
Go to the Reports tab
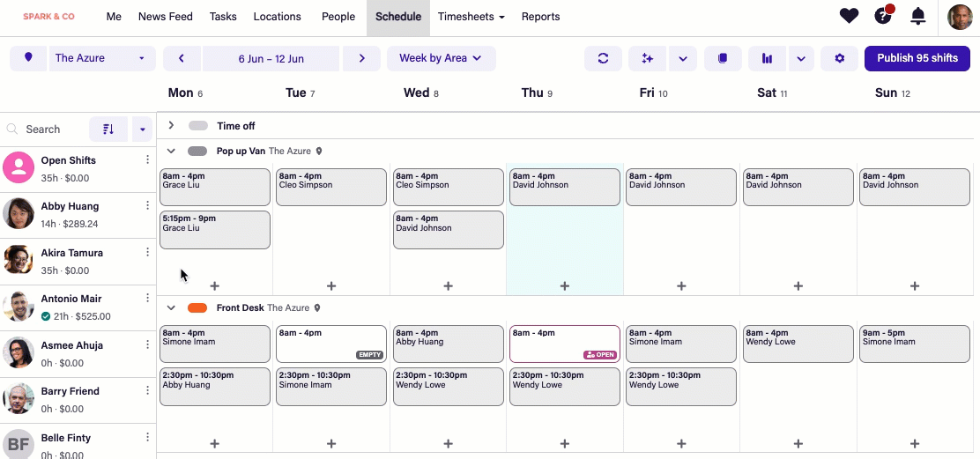coord(540,17)
